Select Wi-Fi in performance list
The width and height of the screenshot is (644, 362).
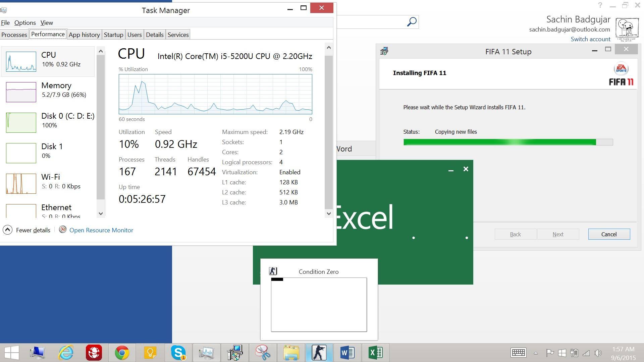coord(50,181)
